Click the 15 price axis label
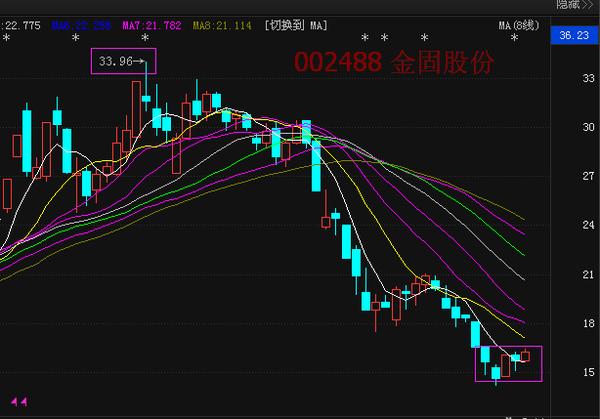Screen dimensions: 600x419 point(589,372)
